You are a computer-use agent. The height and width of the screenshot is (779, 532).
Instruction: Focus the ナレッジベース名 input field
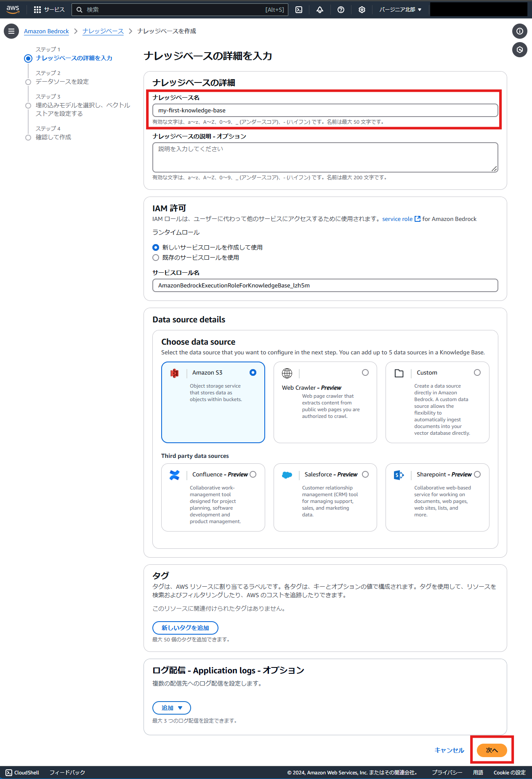click(x=325, y=110)
